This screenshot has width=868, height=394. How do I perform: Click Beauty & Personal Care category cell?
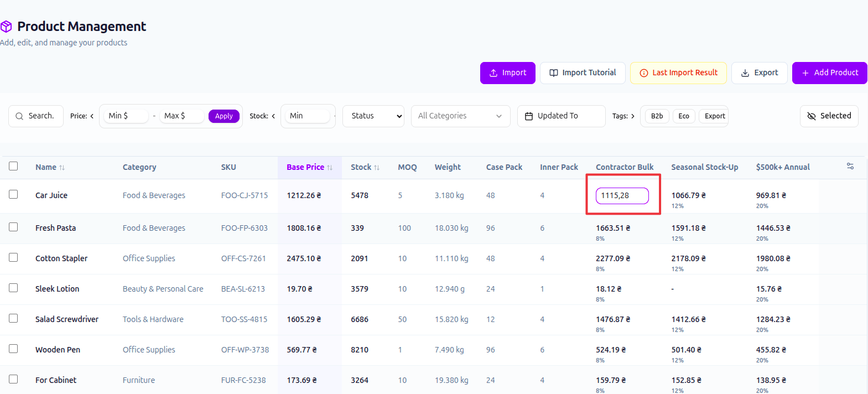click(163, 289)
